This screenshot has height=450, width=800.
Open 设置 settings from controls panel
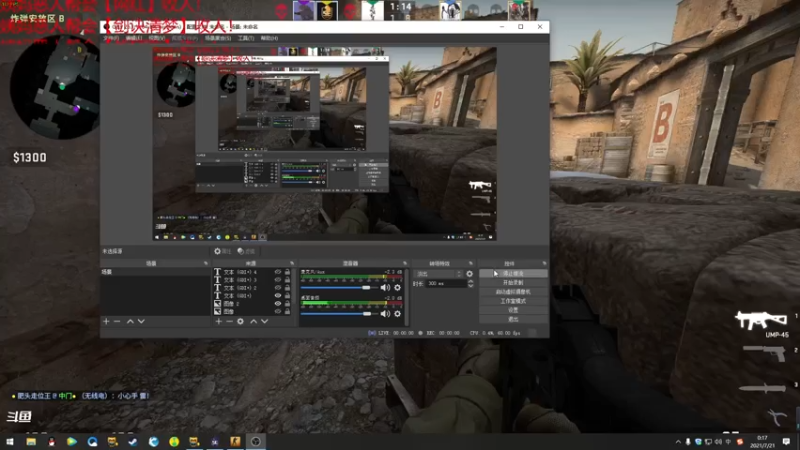pos(513,310)
